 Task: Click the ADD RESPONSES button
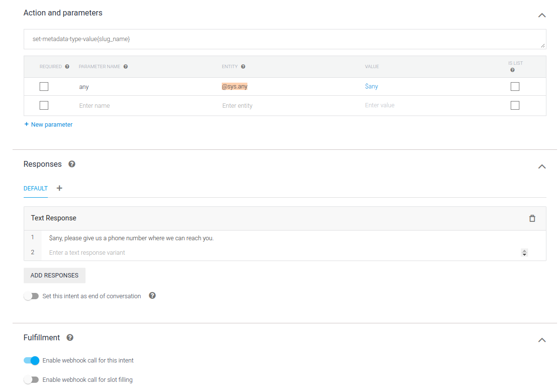pyautogui.click(x=54, y=276)
